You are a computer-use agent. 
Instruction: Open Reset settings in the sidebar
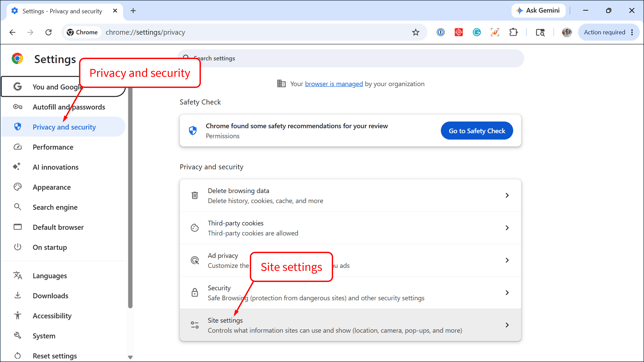(x=63, y=356)
